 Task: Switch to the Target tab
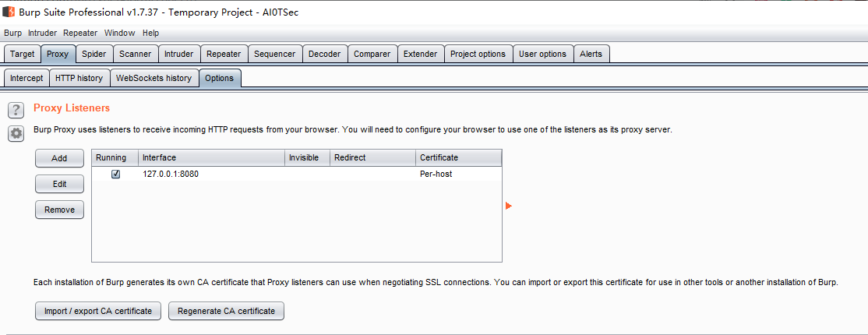tap(22, 54)
